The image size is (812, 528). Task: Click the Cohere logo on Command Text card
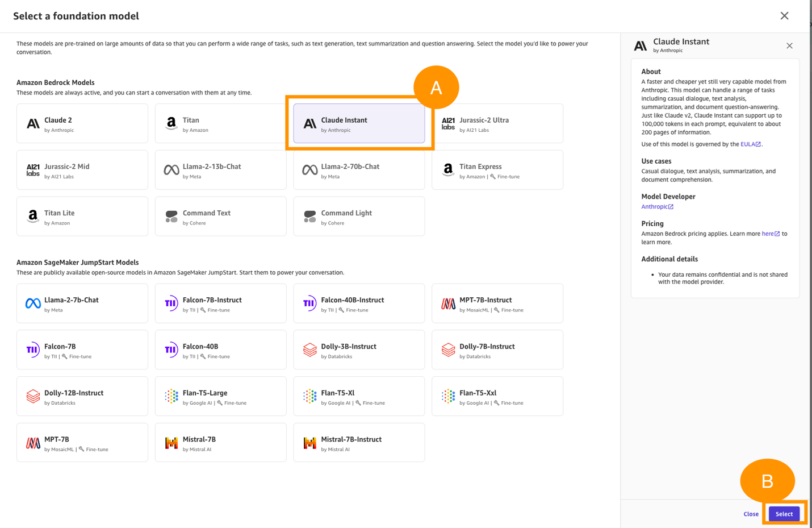tap(171, 217)
